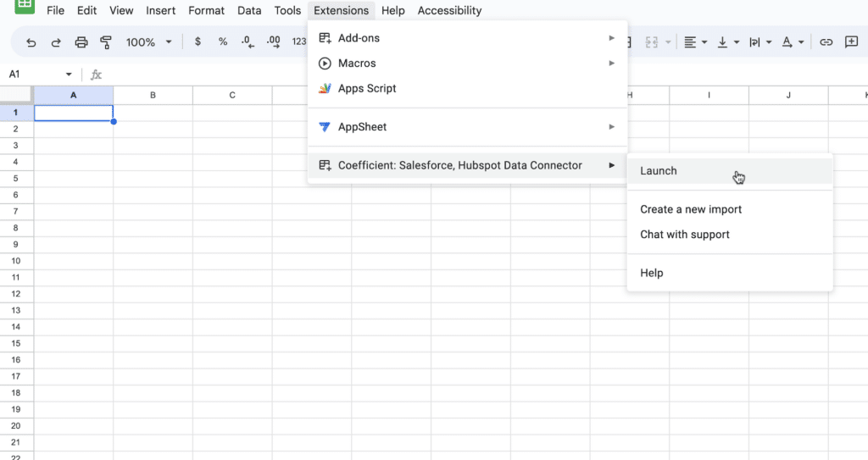Choose Apps Script menu entry
The image size is (868, 460).
(x=468, y=88)
